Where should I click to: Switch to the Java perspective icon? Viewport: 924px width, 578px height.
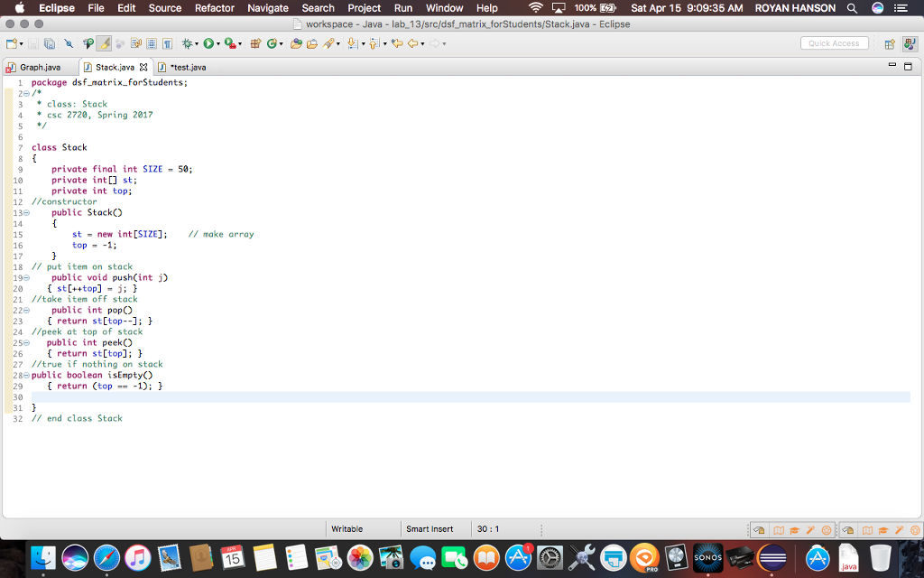(909, 44)
